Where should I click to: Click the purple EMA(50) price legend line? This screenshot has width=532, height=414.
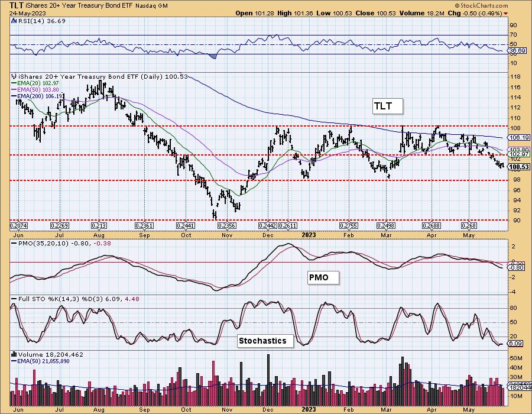[14, 89]
